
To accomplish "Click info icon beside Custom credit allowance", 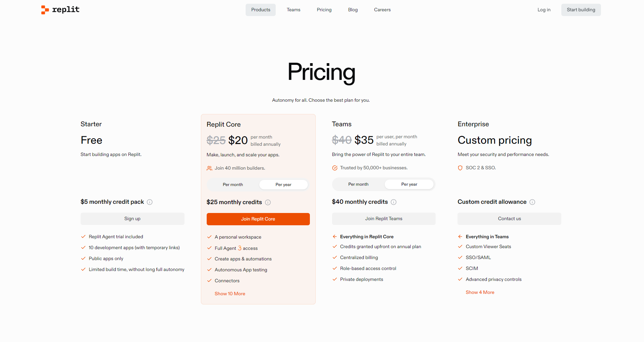I will [x=532, y=202].
